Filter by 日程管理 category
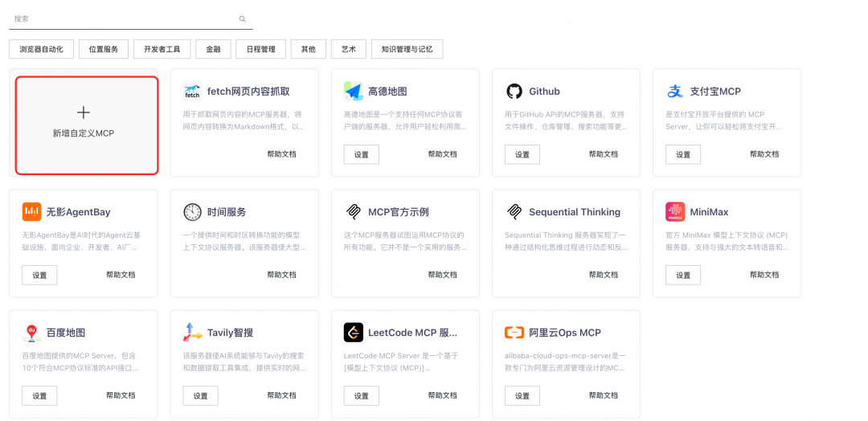The height and width of the screenshot is (421, 868). tap(260, 49)
